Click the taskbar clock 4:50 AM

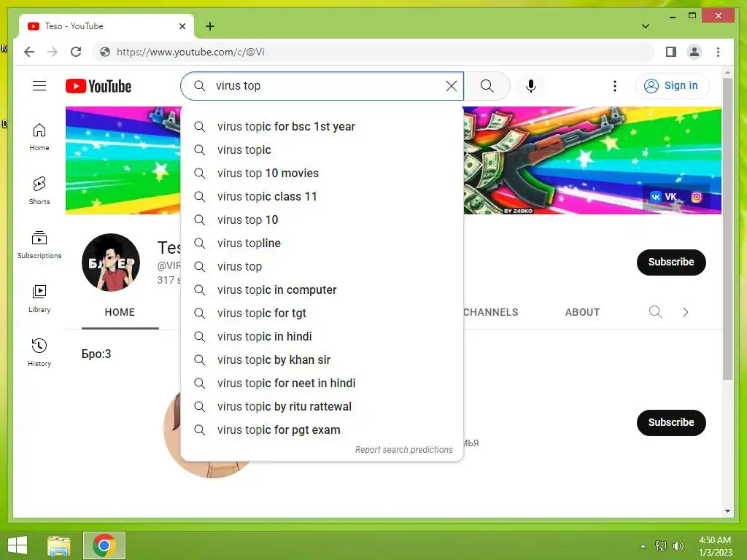(x=715, y=545)
